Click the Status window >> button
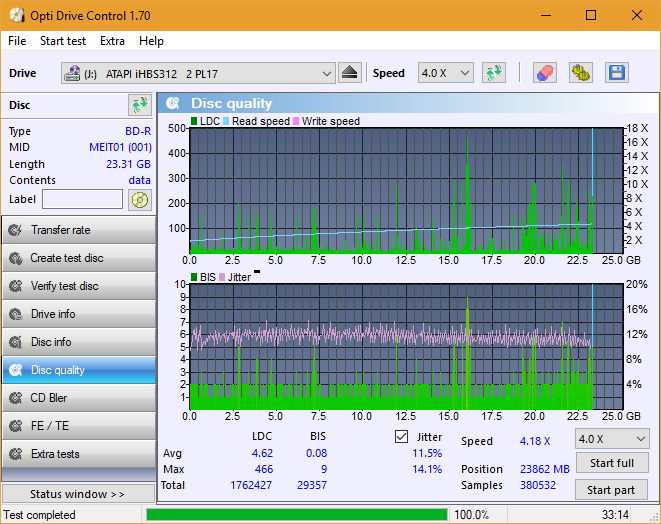The width and height of the screenshot is (661, 524). pos(78,494)
